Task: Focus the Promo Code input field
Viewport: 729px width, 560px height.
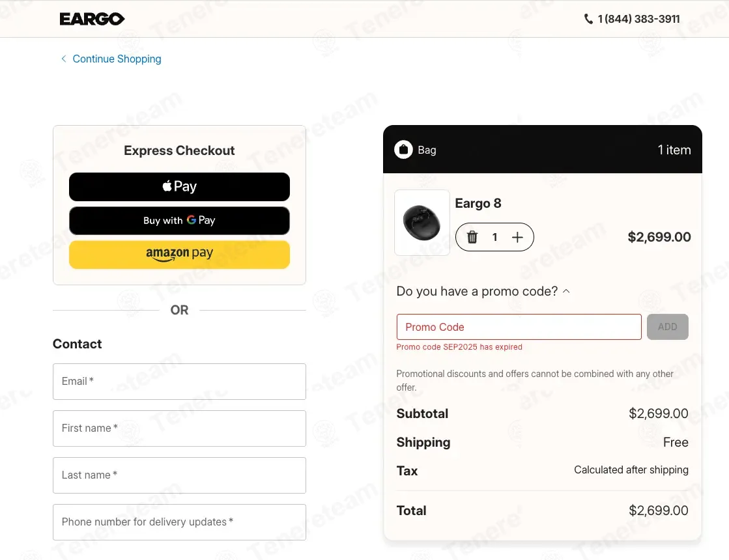Action: [519, 327]
